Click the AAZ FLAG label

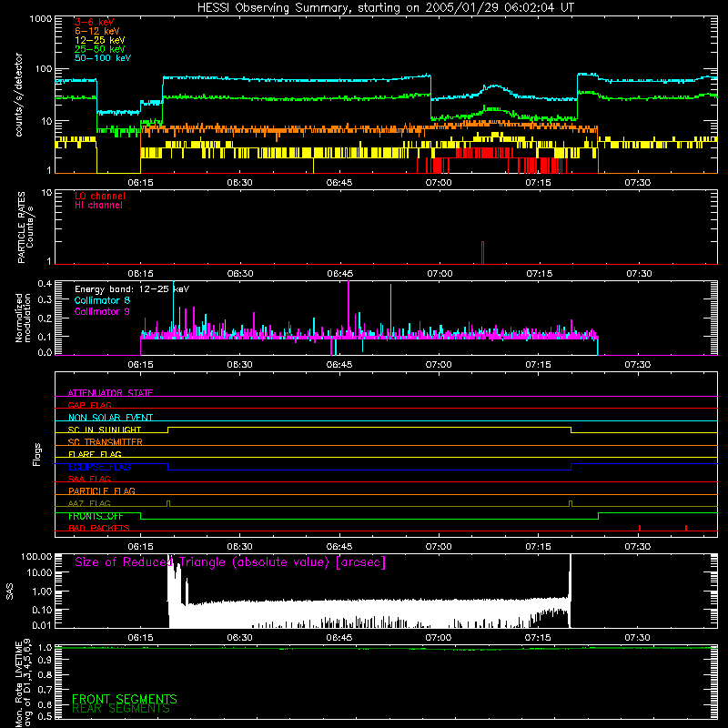click(89, 503)
